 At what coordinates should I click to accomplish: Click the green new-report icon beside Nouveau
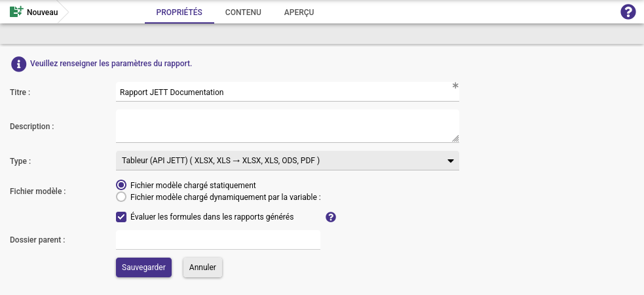coord(16,12)
